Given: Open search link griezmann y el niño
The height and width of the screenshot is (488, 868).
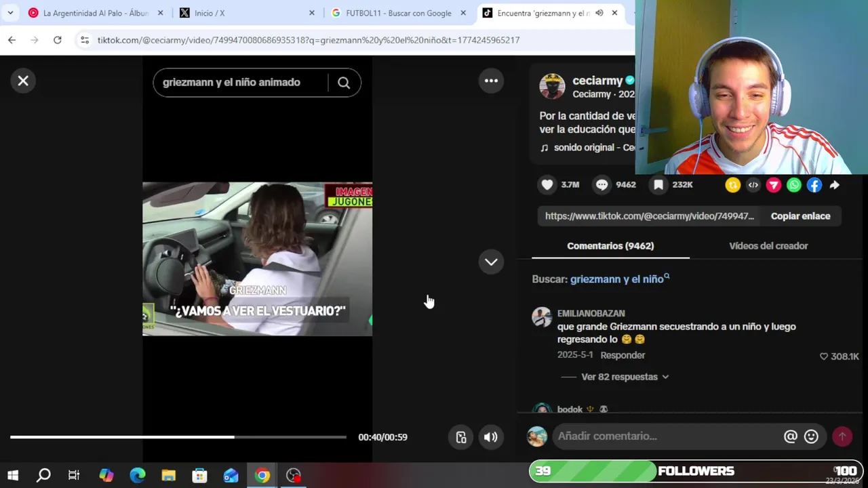Looking at the screenshot, I should pos(619,279).
